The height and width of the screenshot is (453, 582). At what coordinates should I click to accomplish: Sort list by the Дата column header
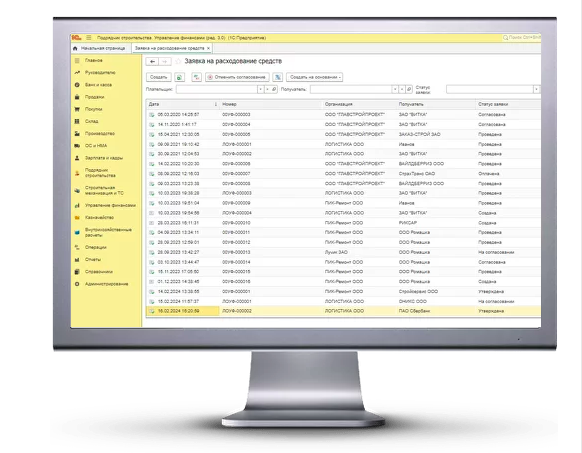tap(183, 104)
